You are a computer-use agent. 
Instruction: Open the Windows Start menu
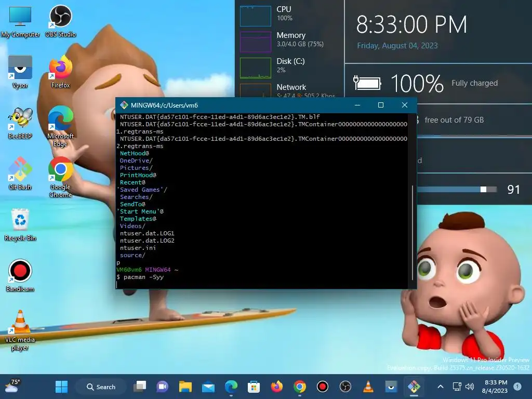click(61, 387)
